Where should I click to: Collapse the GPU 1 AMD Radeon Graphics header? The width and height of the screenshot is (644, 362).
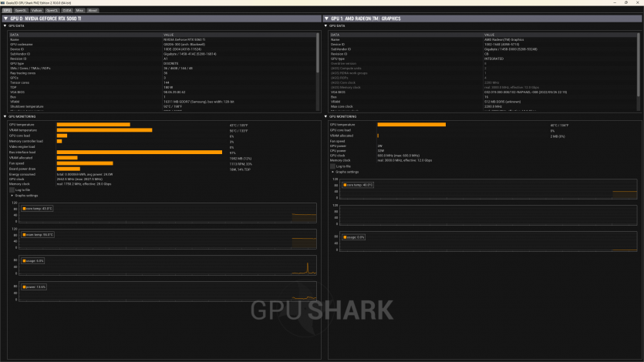point(325,18)
